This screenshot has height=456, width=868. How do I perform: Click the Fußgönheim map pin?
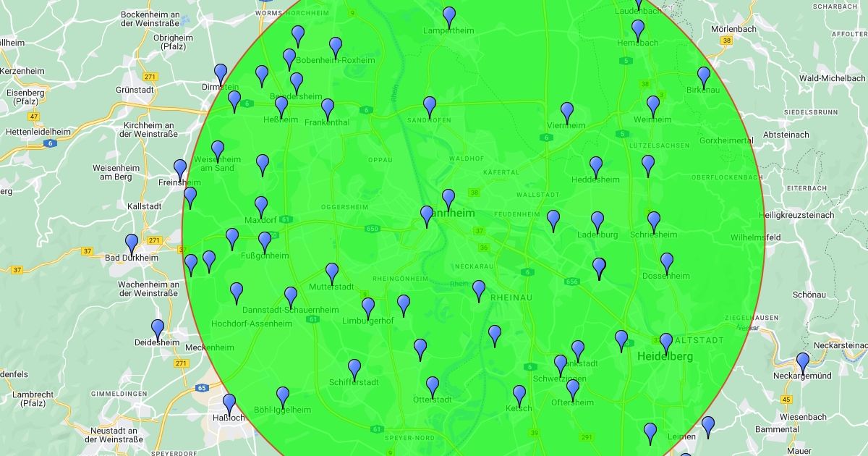pyautogui.click(x=265, y=242)
